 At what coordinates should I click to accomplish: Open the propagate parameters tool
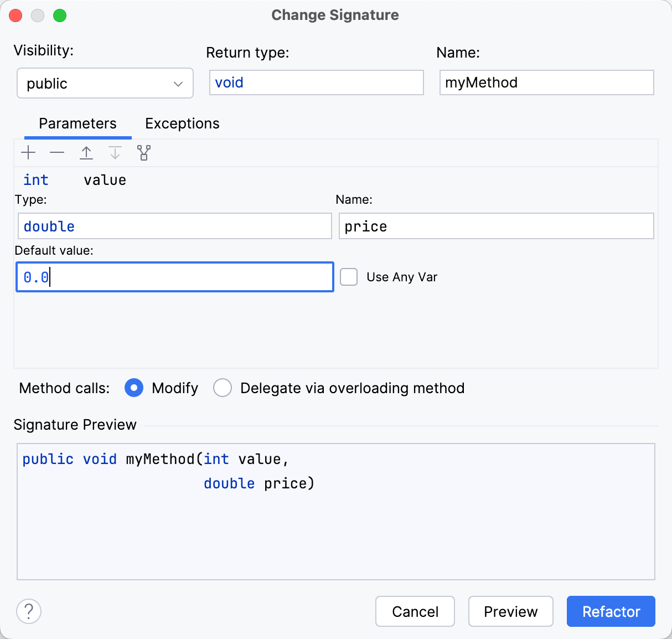pyautogui.click(x=143, y=152)
